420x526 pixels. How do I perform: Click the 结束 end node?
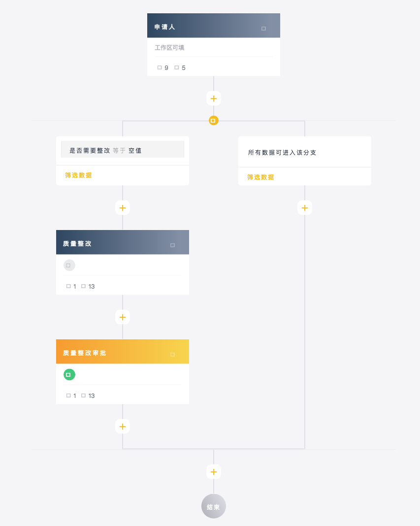[x=213, y=506]
